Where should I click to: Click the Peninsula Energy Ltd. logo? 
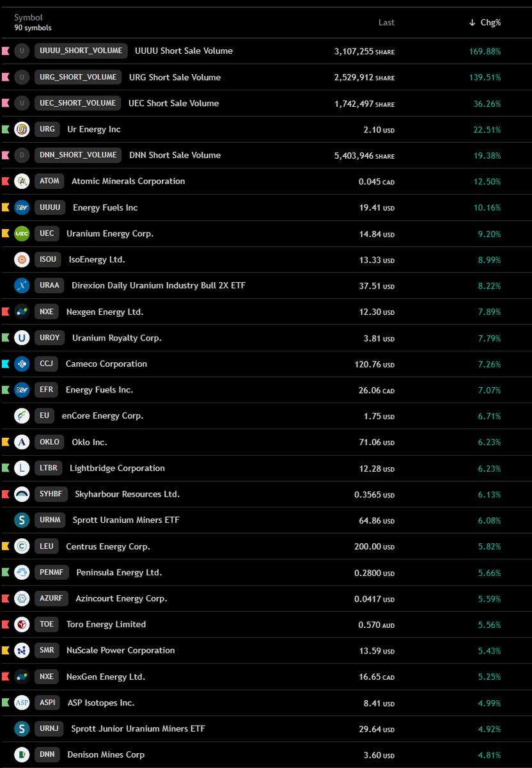[22, 573]
